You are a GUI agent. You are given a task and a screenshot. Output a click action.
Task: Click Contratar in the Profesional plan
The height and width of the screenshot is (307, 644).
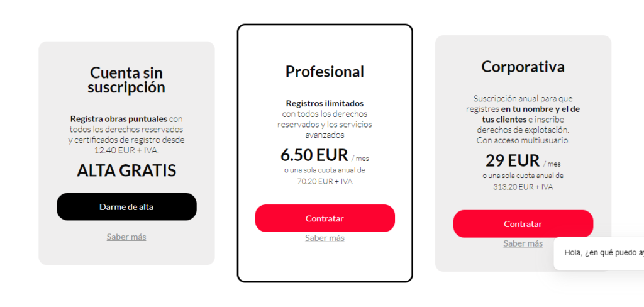(x=325, y=218)
